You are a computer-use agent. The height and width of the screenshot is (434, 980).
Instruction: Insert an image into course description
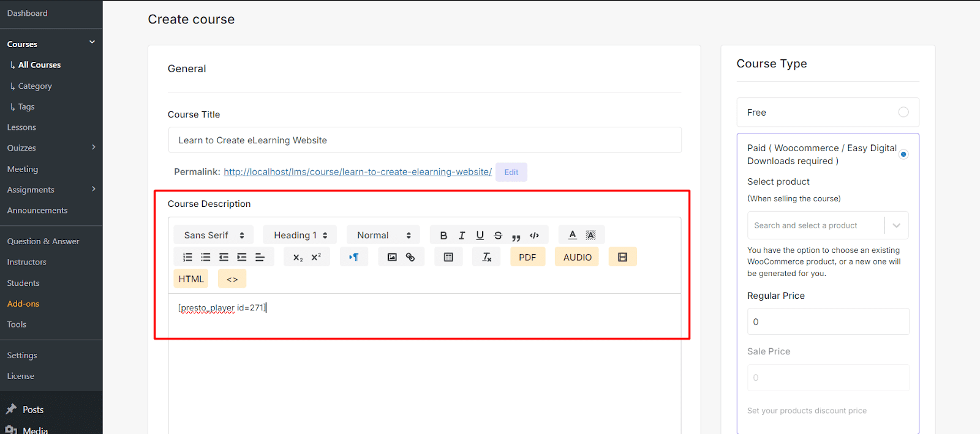(392, 257)
